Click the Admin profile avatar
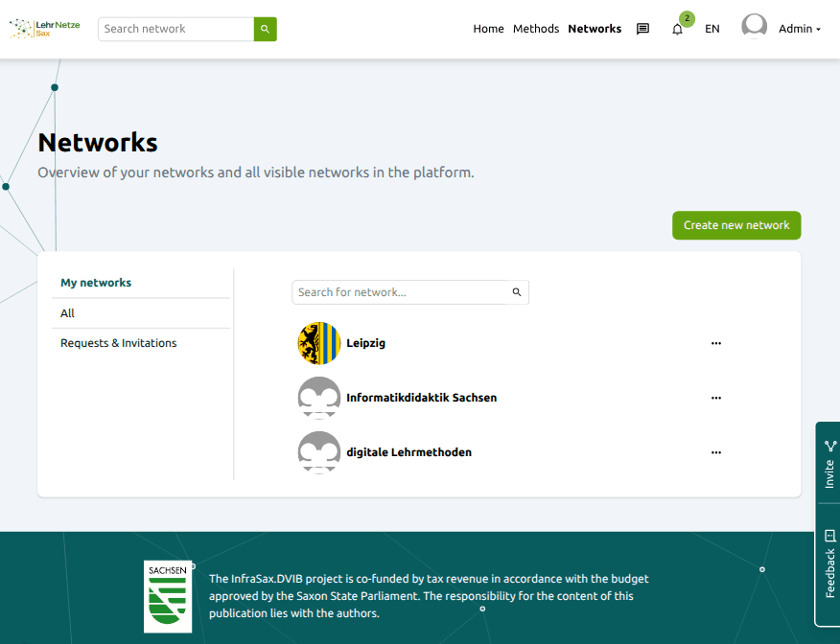This screenshot has height=644, width=840. (x=754, y=27)
